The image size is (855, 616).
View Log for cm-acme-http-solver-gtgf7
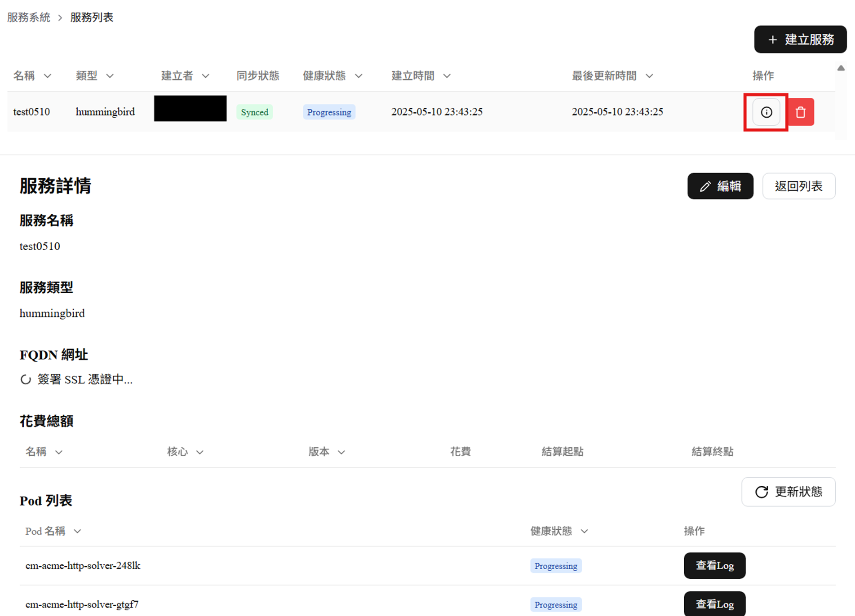(x=714, y=604)
